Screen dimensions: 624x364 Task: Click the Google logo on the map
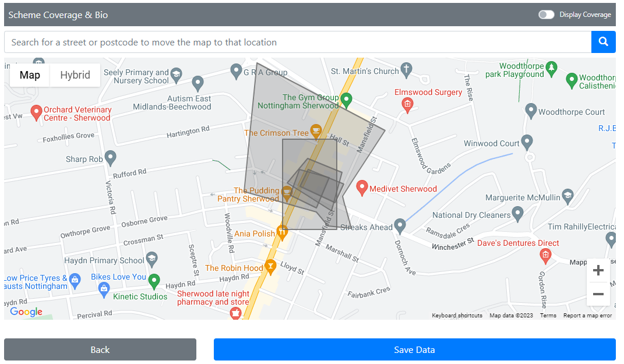coord(26,312)
